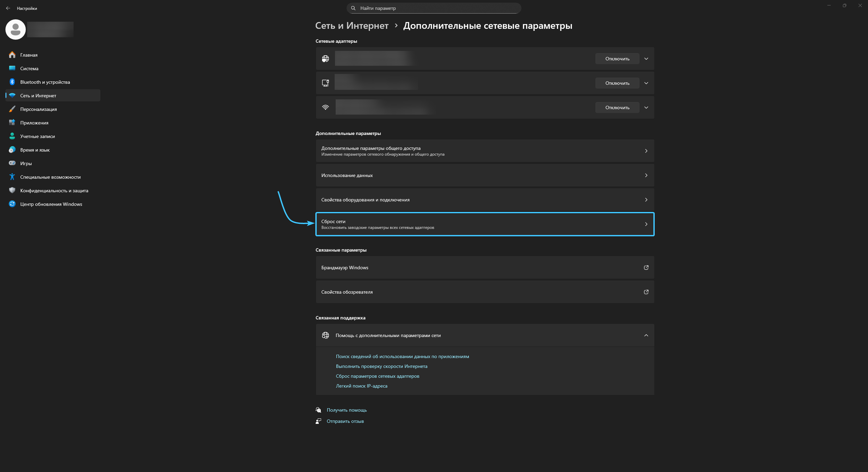Collapse Помощь с дополнительными параметрами сети section
Viewport: 868px width, 472px height.
646,335
